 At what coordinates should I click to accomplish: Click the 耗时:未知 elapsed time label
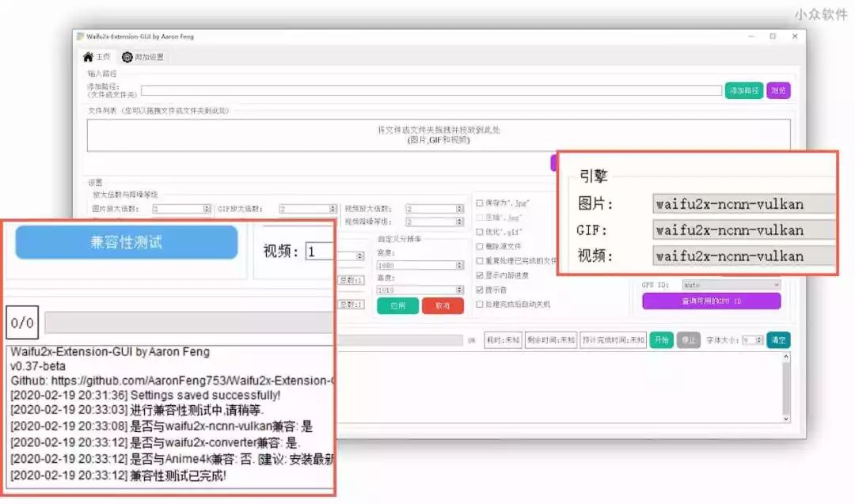point(503,340)
